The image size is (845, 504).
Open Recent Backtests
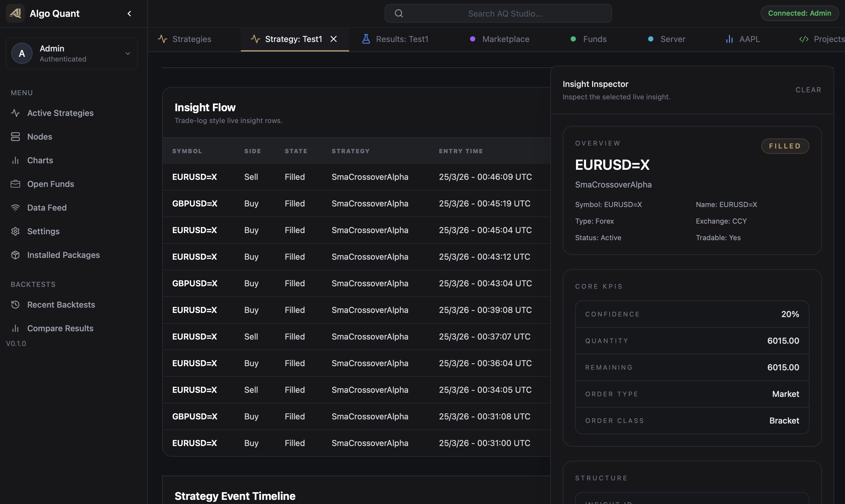61,305
